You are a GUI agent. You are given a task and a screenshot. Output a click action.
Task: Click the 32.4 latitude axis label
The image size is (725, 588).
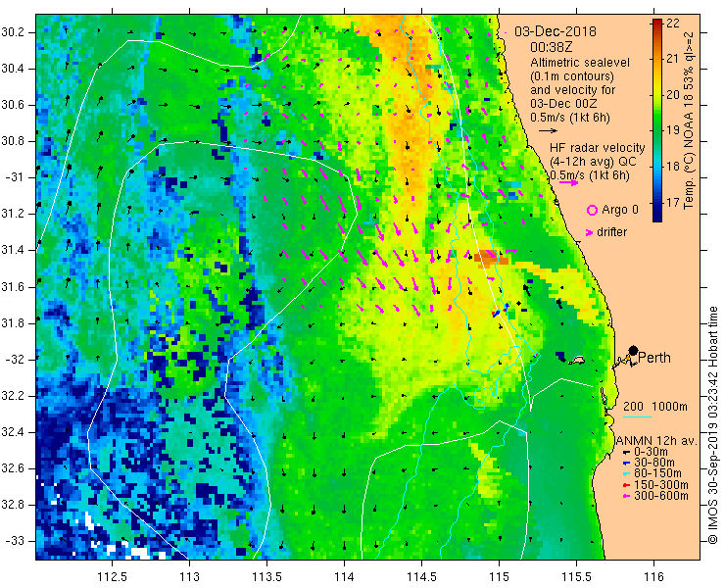pyautogui.click(x=13, y=432)
